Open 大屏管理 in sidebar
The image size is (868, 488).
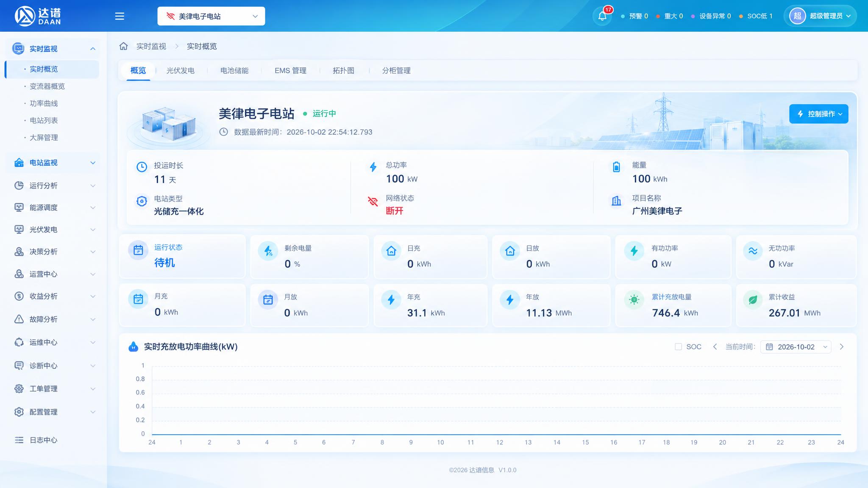(x=44, y=138)
